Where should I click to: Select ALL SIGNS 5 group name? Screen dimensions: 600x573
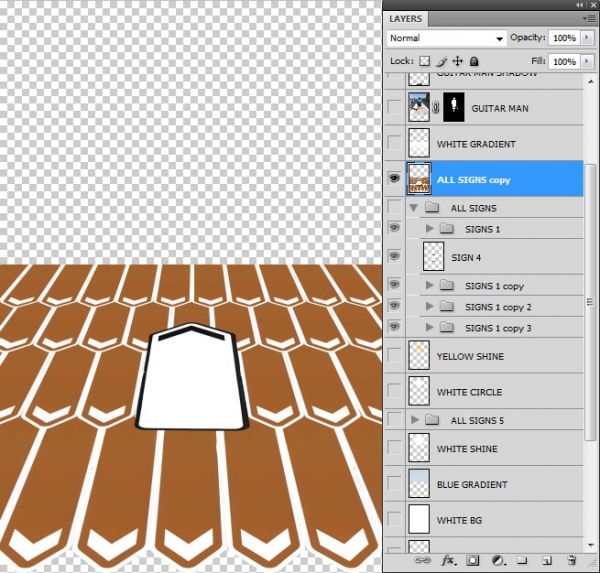tap(477, 421)
